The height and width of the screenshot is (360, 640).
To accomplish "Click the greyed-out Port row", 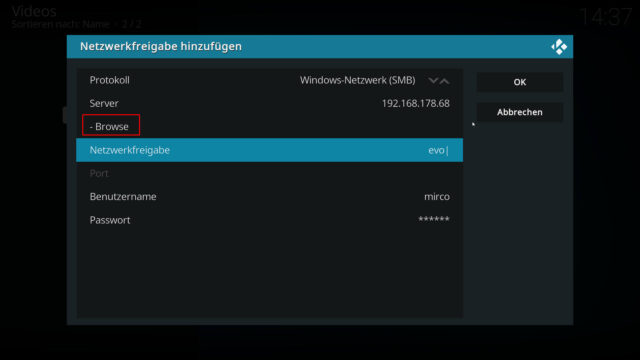I will (x=269, y=173).
